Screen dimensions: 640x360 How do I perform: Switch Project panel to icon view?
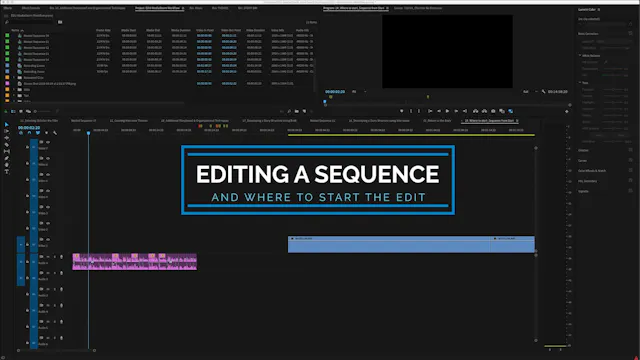click(x=21, y=111)
